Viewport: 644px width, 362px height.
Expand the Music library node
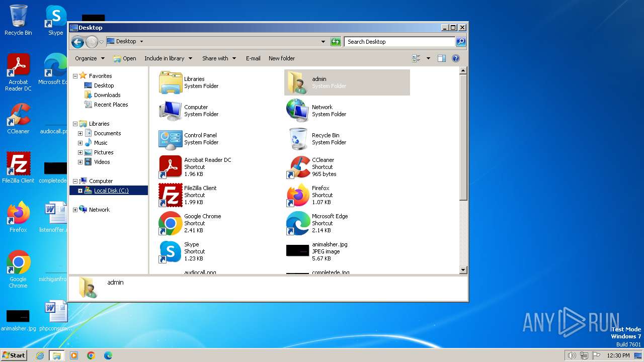pos(80,143)
